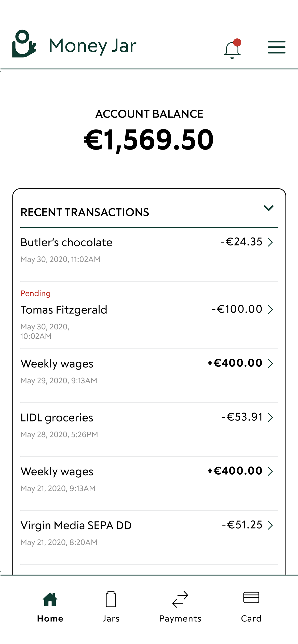Image resolution: width=298 pixels, height=644 pixels.
Task: Open Virgin Media SEPA DD chevron
Action: coord(270,525)
